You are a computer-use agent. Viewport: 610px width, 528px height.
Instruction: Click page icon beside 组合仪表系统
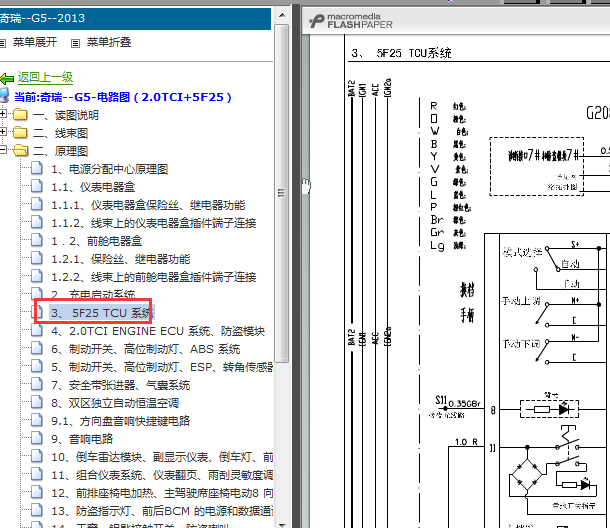click(x=37, y=473)
